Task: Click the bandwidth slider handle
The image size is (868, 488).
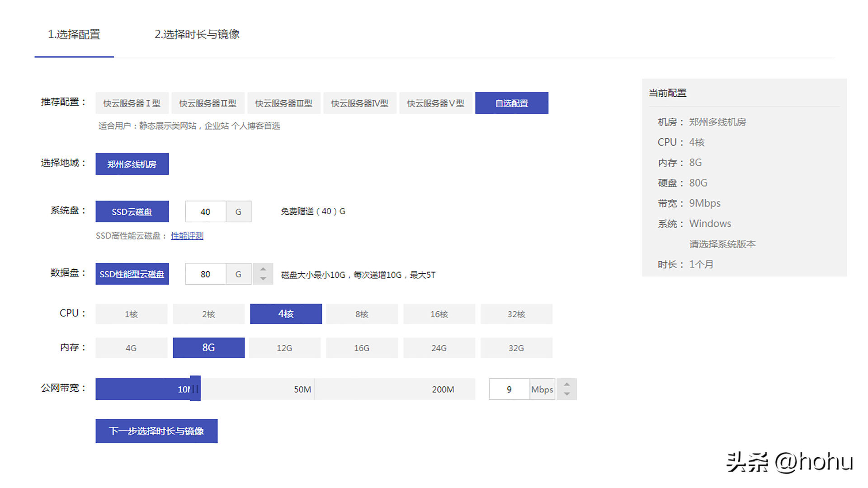Action: 195,389
